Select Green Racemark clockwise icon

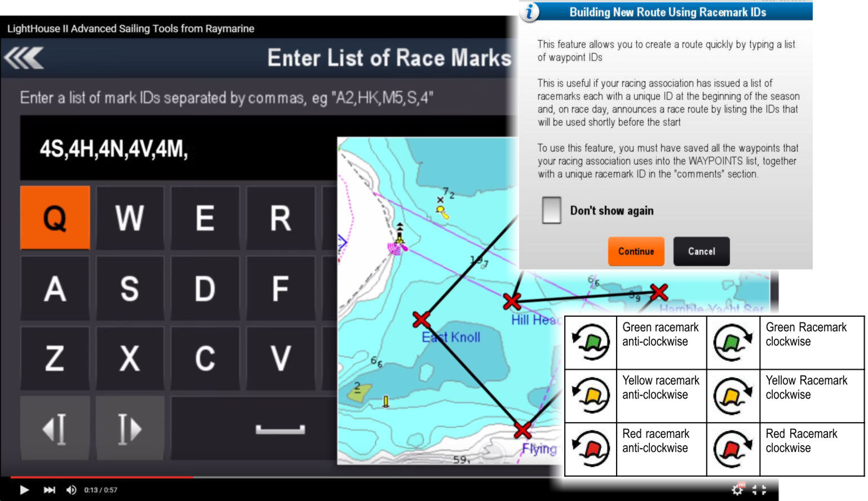(733, 342)
